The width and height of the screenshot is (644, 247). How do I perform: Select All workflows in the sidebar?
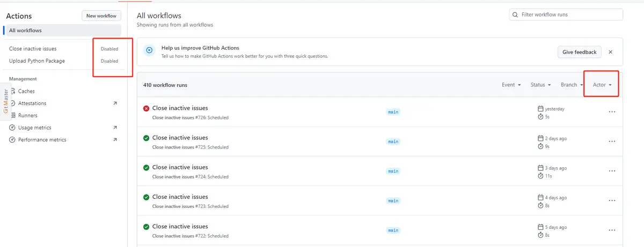(63, 31)
